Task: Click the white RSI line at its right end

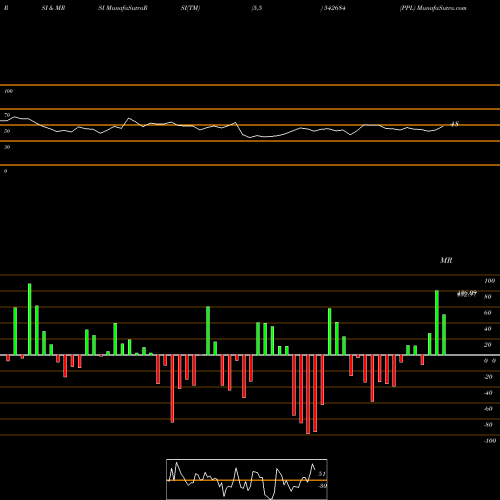Action: click(443, 126)
